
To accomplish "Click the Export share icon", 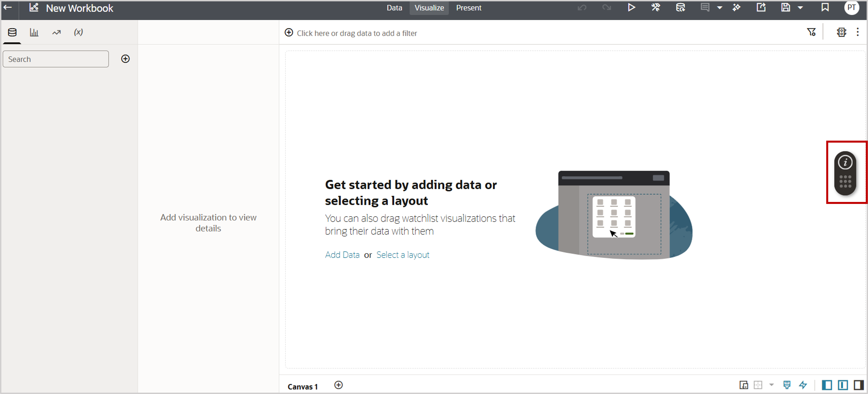I will coord(761,7).
